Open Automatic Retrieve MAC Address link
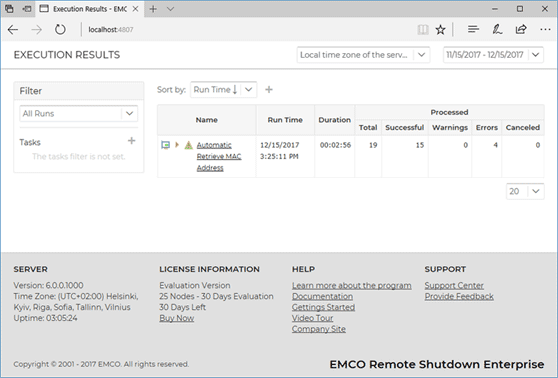558x378 pixels. click(219, 156)
